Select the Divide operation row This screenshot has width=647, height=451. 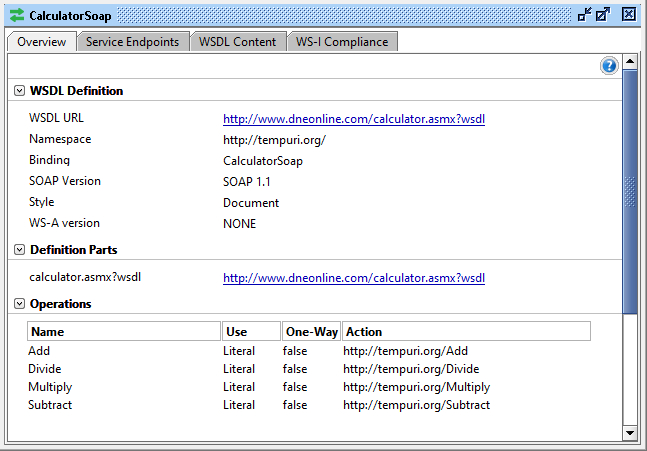point(309,369)
